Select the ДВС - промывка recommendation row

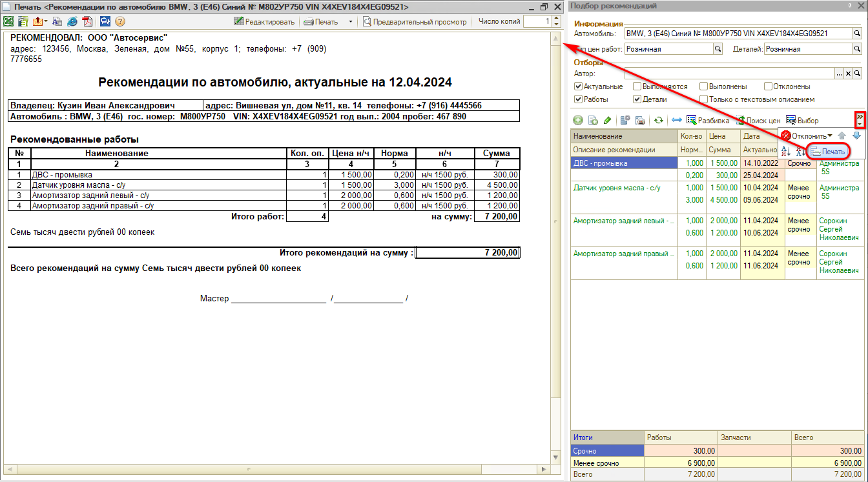coord(718,169)
